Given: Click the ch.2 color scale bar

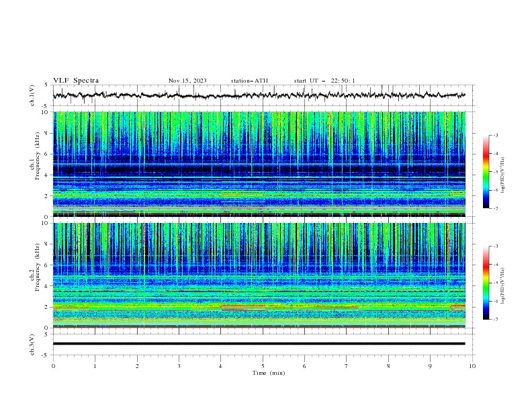Looking at the screenshot, I should point(486,283).
